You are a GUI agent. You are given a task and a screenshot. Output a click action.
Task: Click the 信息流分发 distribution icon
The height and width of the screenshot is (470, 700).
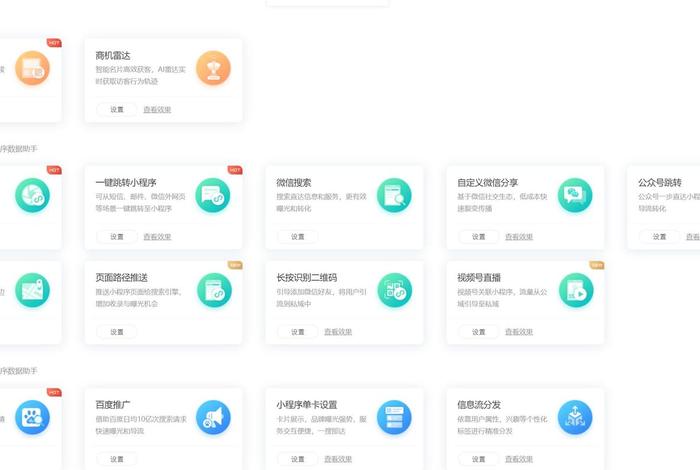tap(575, 418)
